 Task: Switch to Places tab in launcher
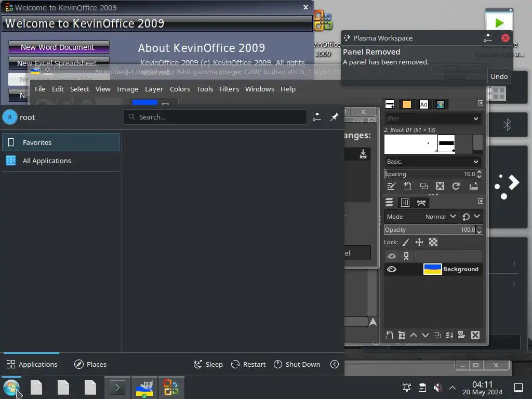click(90, 364)
